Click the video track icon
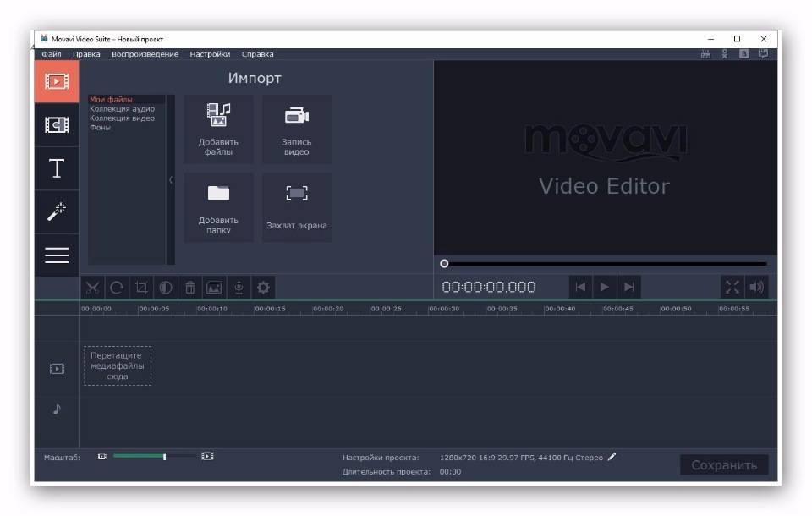The width and height of the screenshot is (812, 516). click(57, 369)
